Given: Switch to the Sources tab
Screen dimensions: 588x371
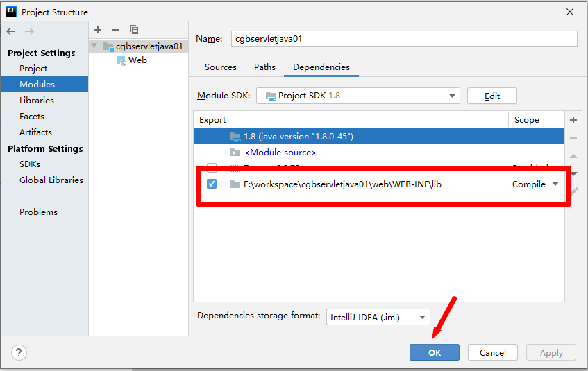Looking at the screenshot, I should (x=221, y=67).
